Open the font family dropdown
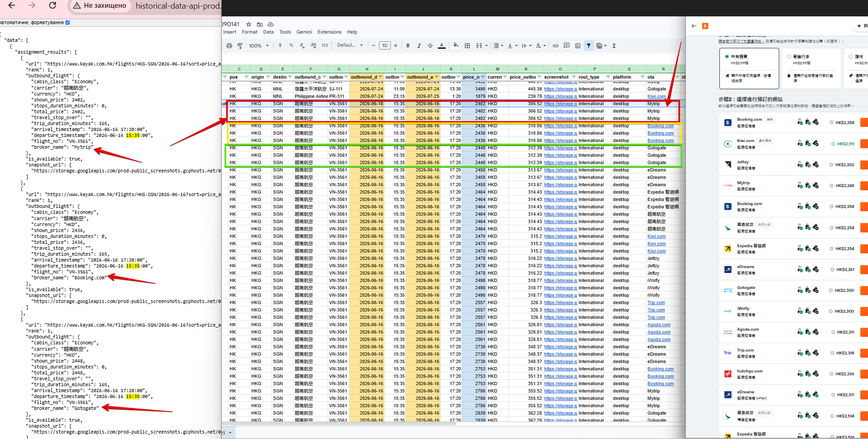The height and width of the screenshot is (439, 868). point(350,45)
